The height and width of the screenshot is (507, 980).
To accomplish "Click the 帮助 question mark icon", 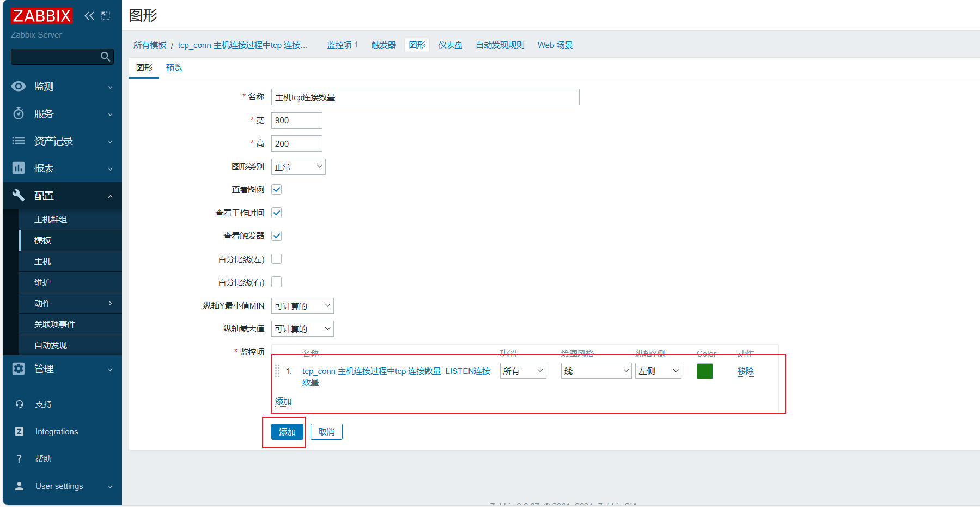I will (20, 458).
